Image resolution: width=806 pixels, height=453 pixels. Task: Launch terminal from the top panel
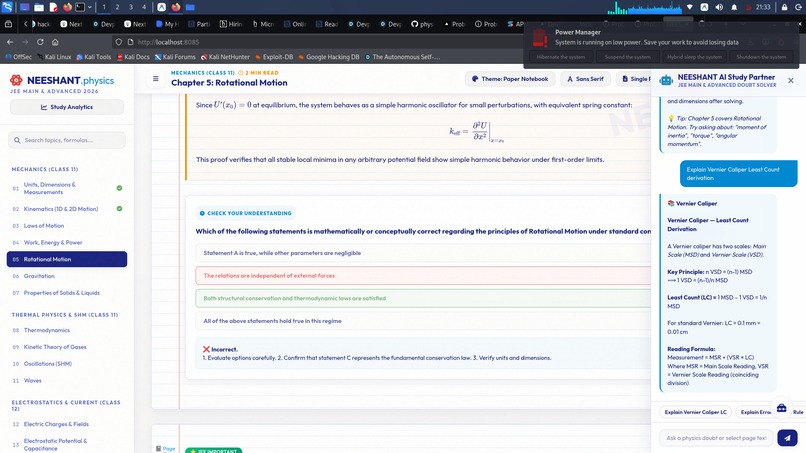tap(80, 7)
